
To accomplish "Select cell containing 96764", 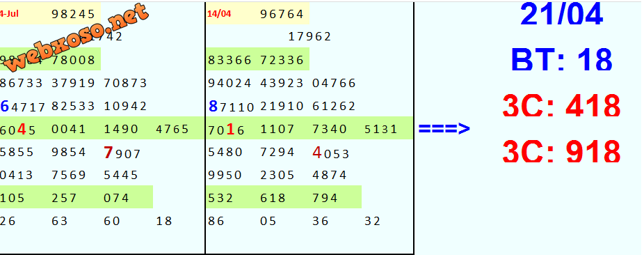I will pos(282,15).
